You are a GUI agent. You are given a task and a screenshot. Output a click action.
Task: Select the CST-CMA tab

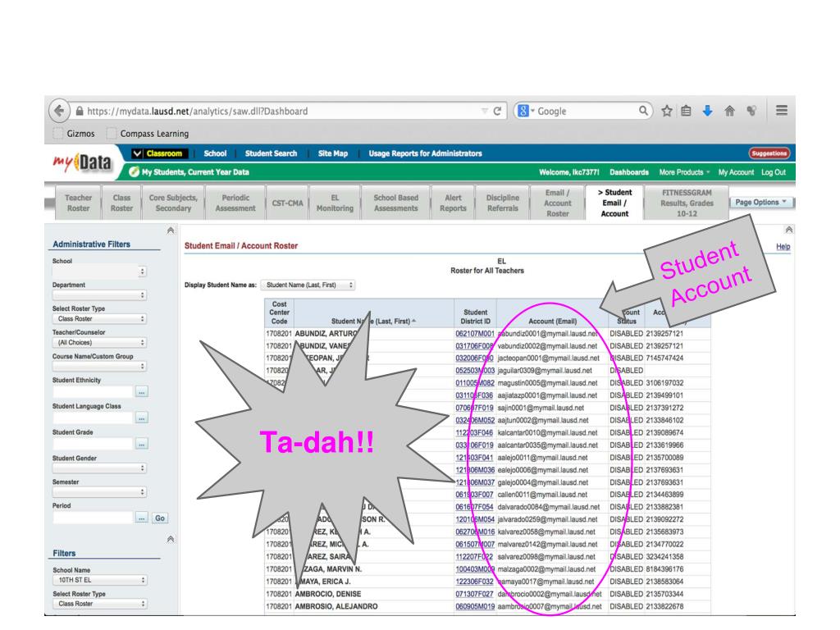pos(287,203)
